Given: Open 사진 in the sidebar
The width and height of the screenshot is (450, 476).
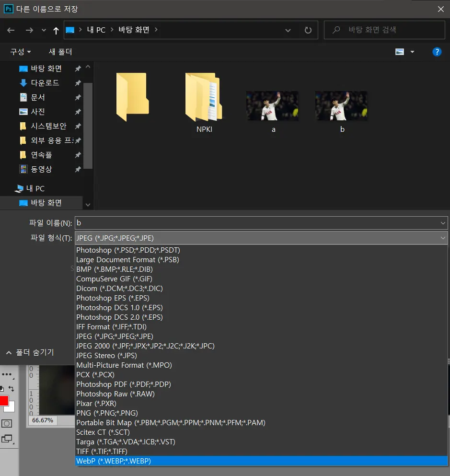Looking at the screenshot, I should [38, 112].
